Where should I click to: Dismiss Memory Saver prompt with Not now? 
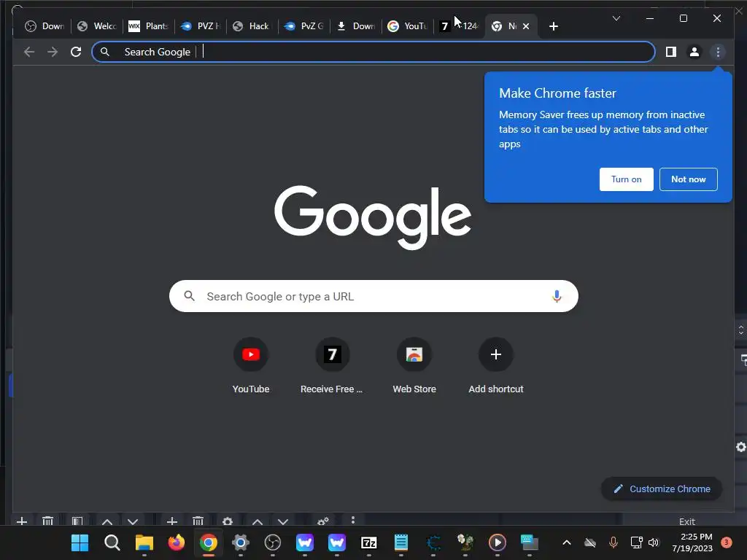pyautogui.click(x=689, y=179)
